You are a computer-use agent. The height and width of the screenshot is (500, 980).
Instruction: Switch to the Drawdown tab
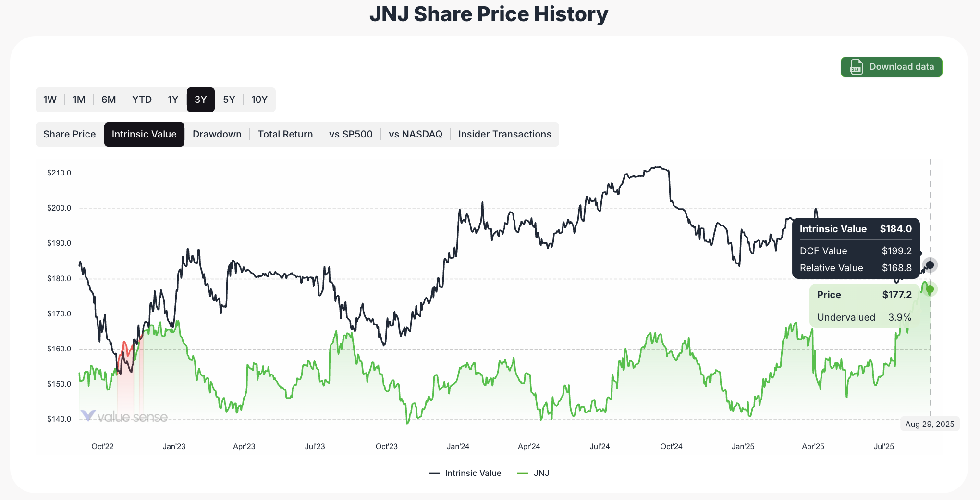coord(217,134)
